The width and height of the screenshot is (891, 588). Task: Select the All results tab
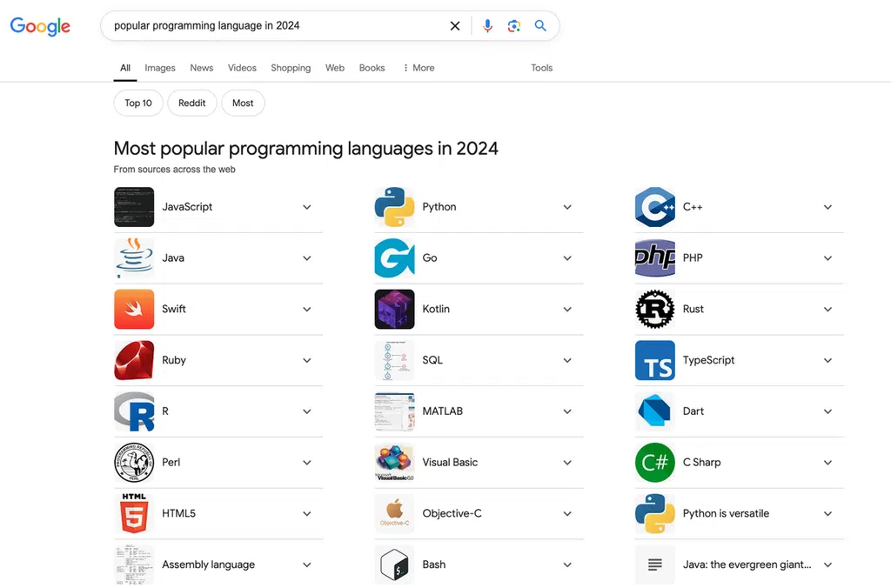(x=125, y=68)
